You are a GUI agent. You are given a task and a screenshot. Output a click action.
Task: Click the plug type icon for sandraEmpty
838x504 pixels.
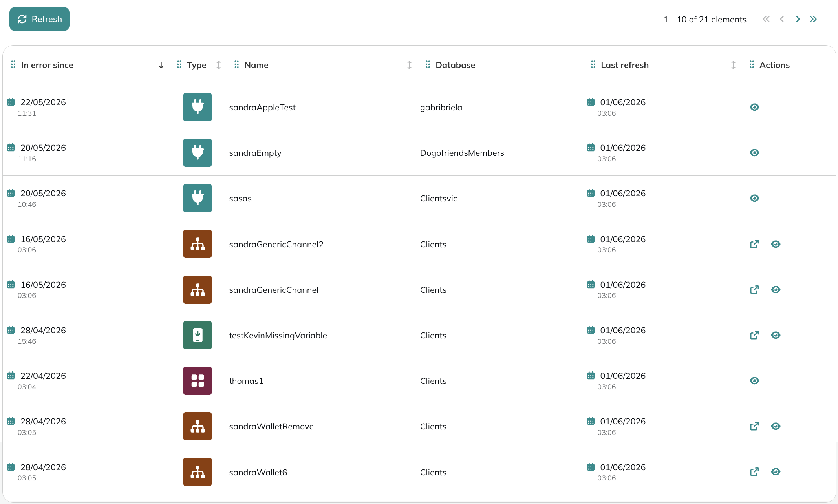[198, 153]
